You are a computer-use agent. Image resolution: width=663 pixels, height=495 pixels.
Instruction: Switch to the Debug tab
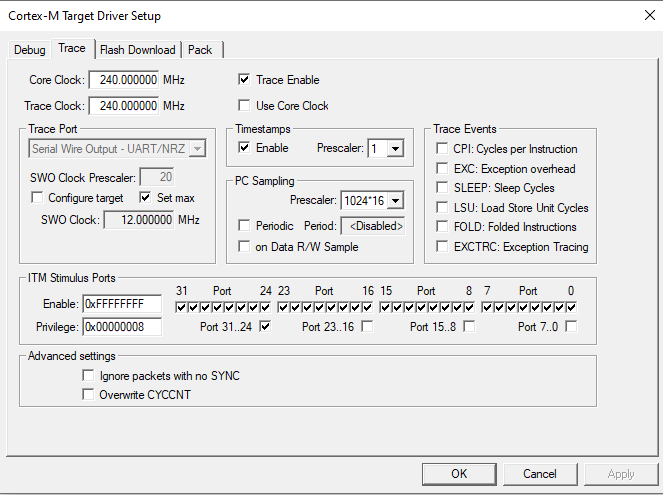point(29,50)
